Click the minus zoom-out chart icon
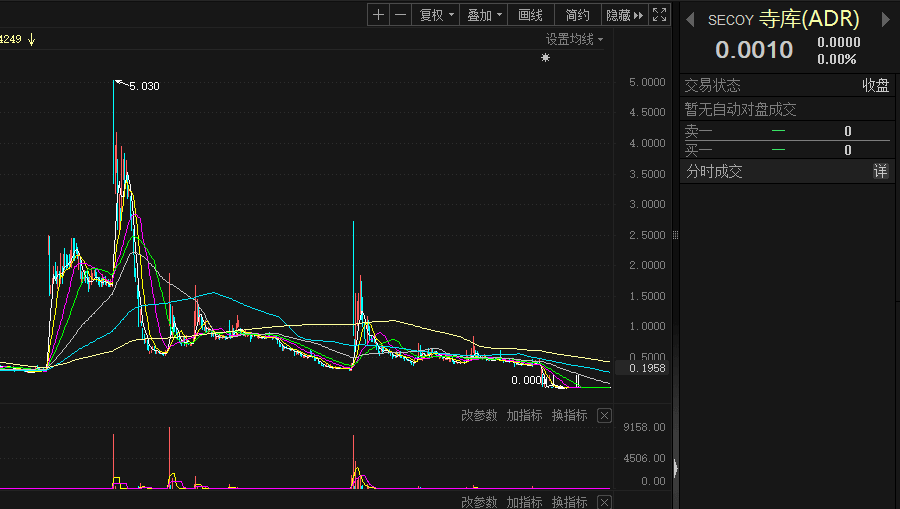900x509 pixels. click(400, 15)
